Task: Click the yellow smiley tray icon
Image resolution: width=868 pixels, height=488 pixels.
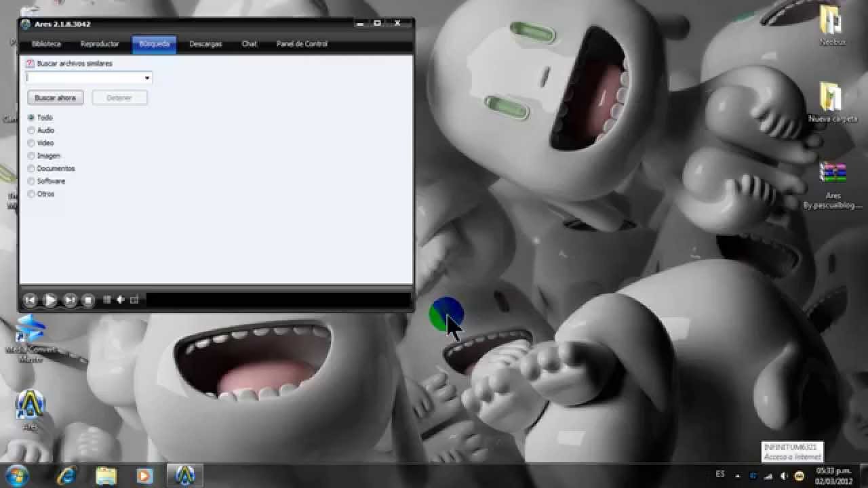Action: tap(799, 476)
